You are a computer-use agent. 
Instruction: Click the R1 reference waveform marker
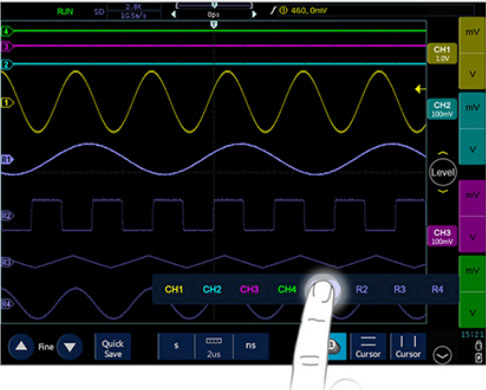(7, 160)
